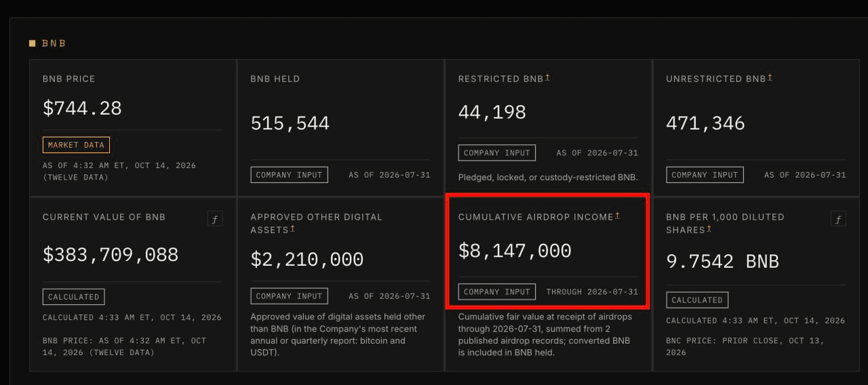The image size is (868, 385).
Task: Click the BNB HELD card title
Action: point(275,79)
